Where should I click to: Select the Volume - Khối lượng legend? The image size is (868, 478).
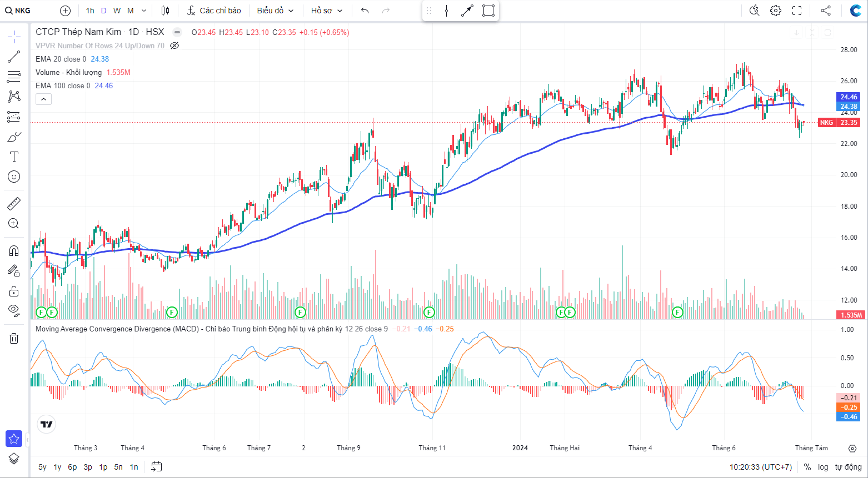pyautogui.click(x=68, y=72)
